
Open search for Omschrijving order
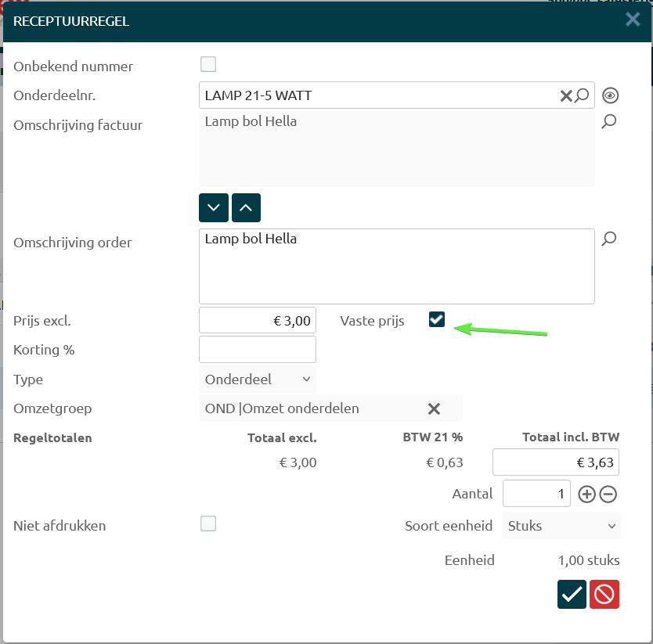click(x=609, y=239)
